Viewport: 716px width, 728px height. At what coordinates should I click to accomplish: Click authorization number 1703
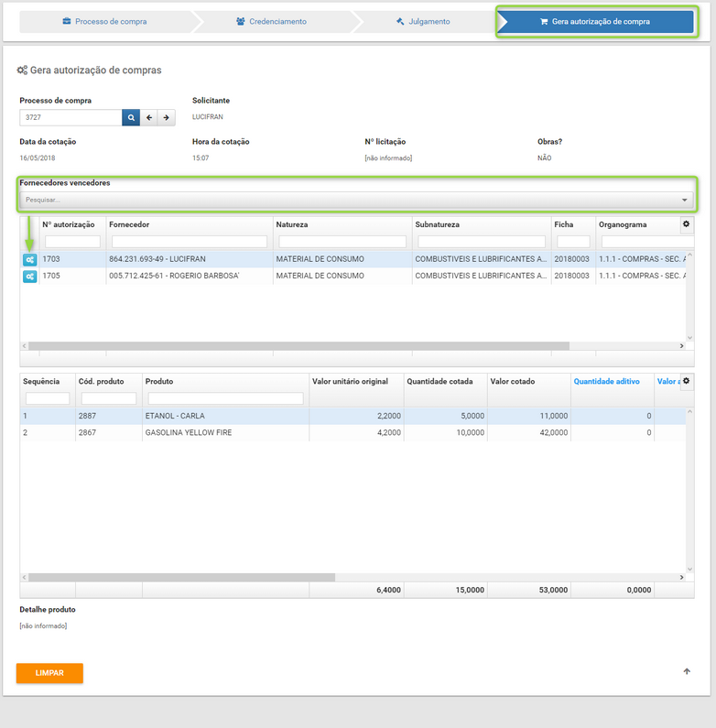(51, 259)
